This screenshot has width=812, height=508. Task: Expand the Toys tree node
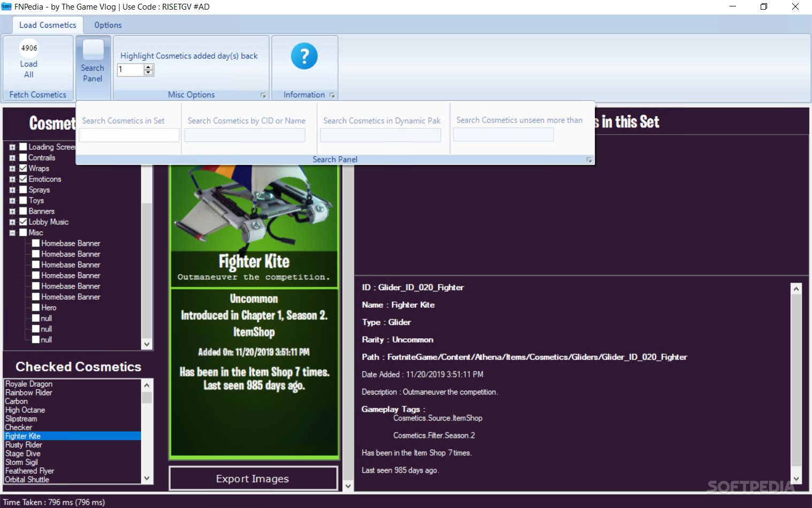(12, 201)
